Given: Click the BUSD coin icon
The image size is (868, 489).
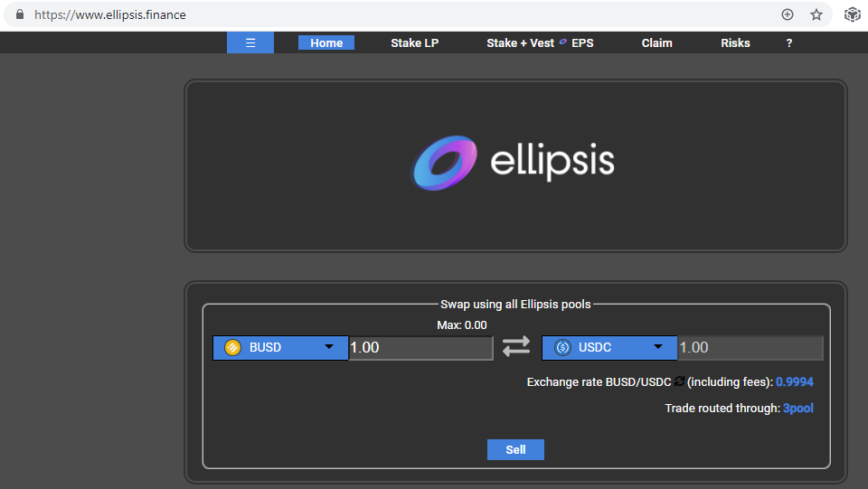Looking at the screenshot, I should pos(232,347).
